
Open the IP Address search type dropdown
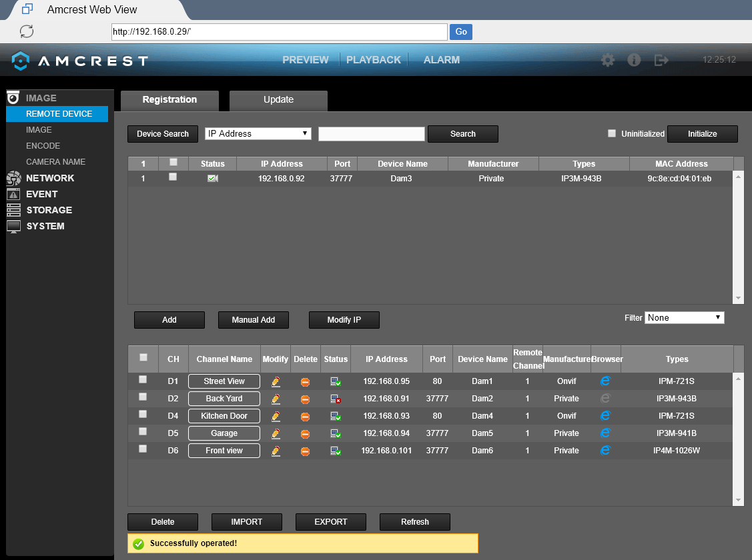pyautogui.click(x=258, y=133)
